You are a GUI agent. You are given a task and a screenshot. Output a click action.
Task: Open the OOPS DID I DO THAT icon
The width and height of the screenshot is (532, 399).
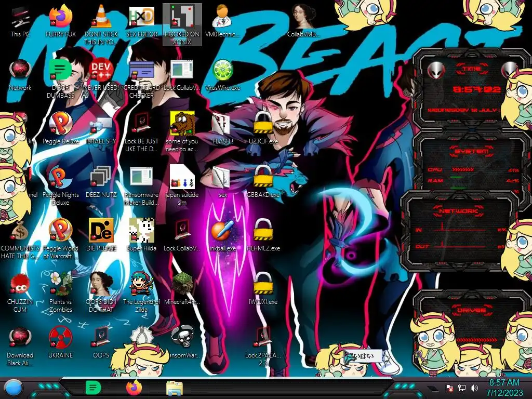click(x=101, y=292)
